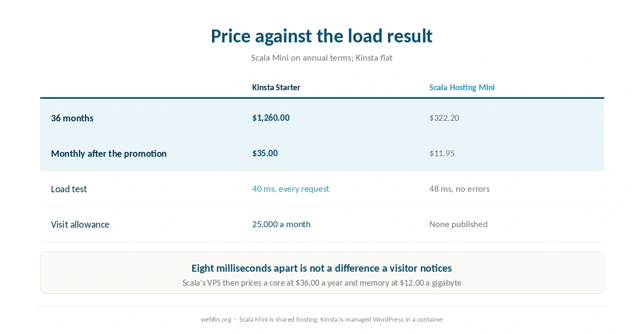The width and height of the screenshot is (644, 334).
Task: Click the 'Load test' row label
Action: pyautogui.click(x=69, y=189)
